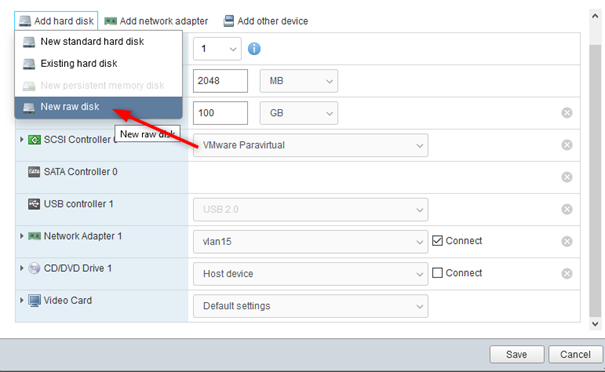Image resolution: width=605 pixels, height=372 pixels.
Task: Click the scrollbar down arrow
Action: tap(595, 324)
